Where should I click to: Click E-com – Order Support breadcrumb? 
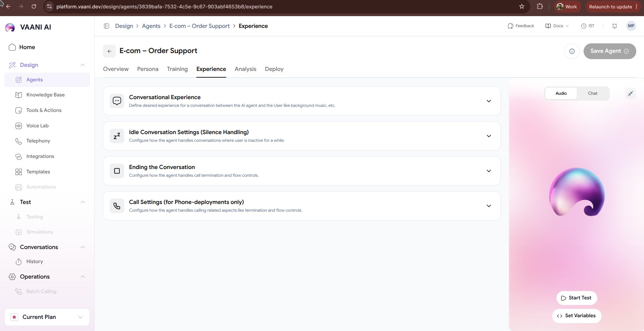click(x=199, y=26)
